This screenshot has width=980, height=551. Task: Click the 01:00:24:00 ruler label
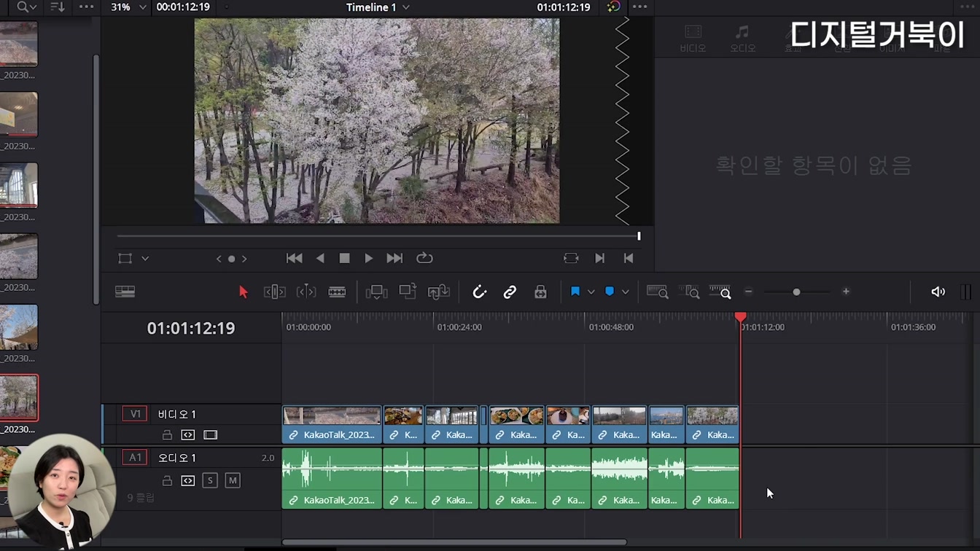tap(459, 327)
